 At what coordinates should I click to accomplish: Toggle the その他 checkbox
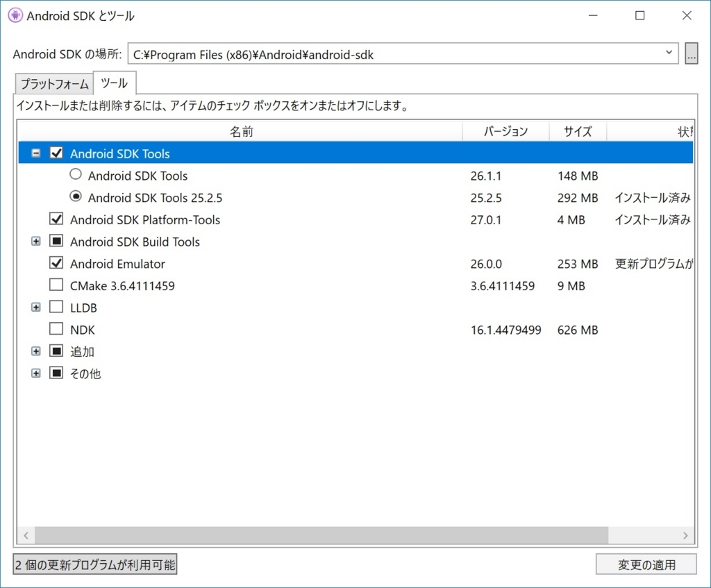click(x=56, y=373)
